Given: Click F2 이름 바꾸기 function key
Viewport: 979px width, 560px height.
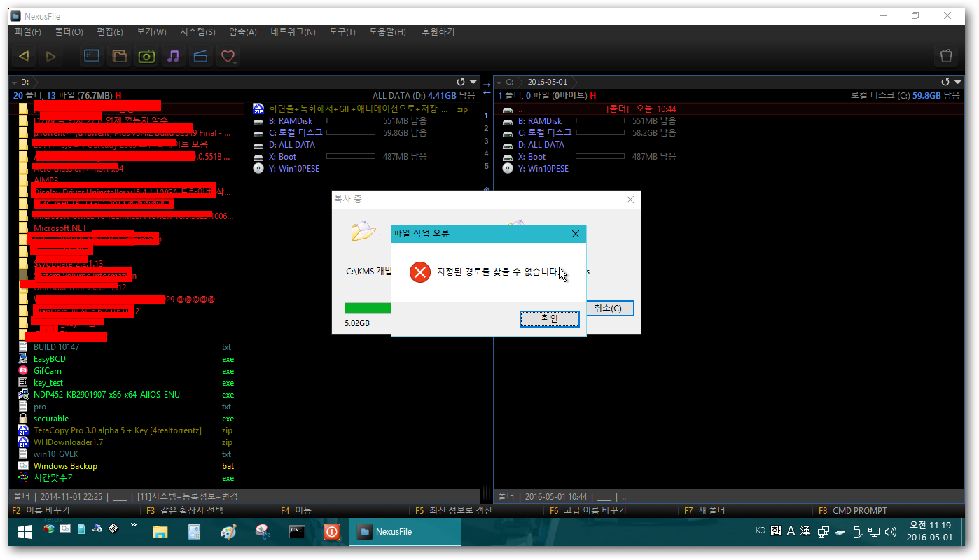Looking at the screenshot, I should [x=41, y=511].
